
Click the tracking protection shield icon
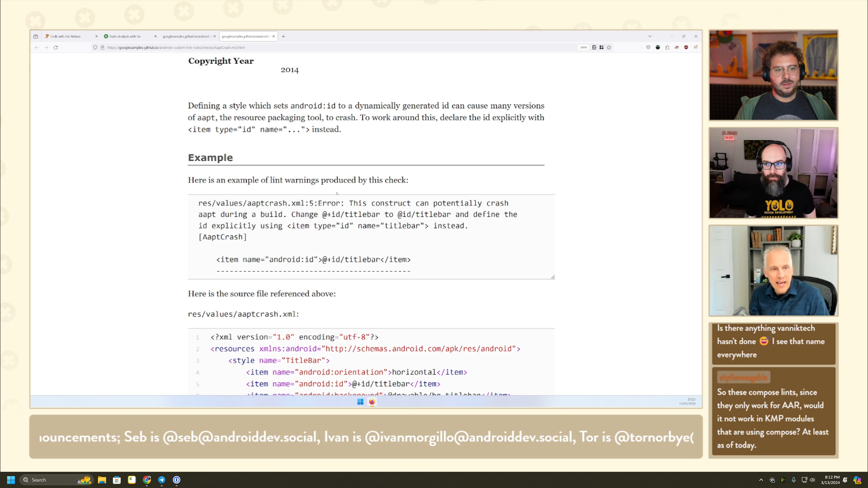[x=95, y=47]
